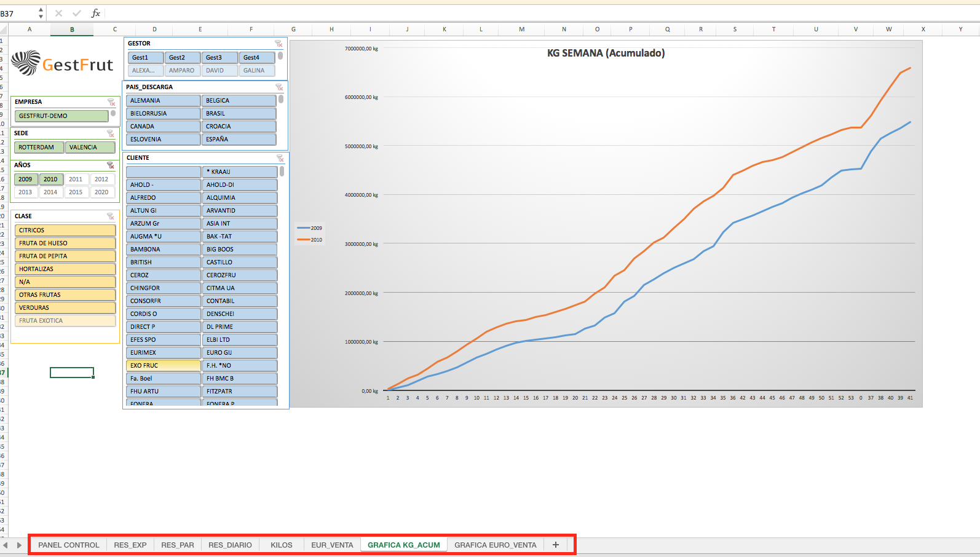Clear the GESTOR slicer filter

pyautogui.click(x=279, y=44)
